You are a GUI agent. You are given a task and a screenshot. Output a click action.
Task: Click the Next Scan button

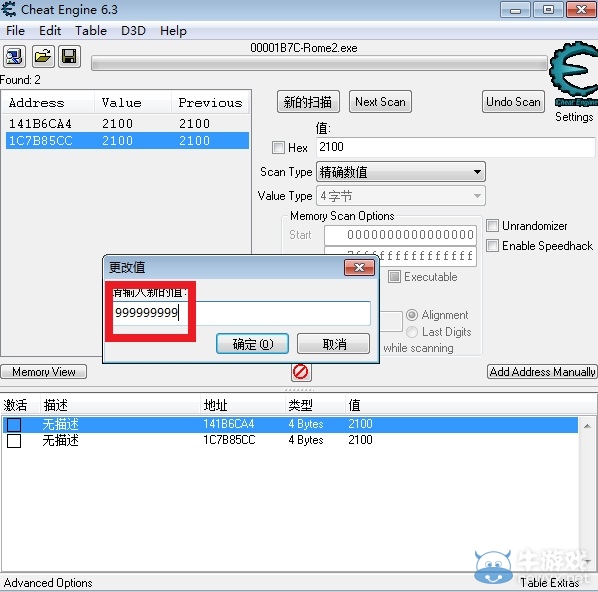click(x=380, y=102)
